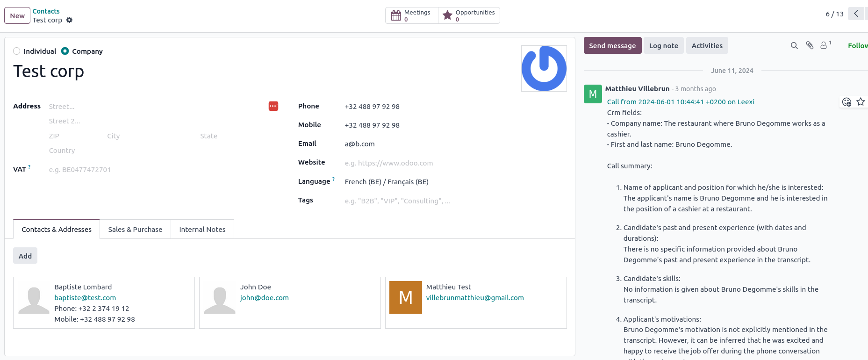Click Add to create a contact

[25, 256]
